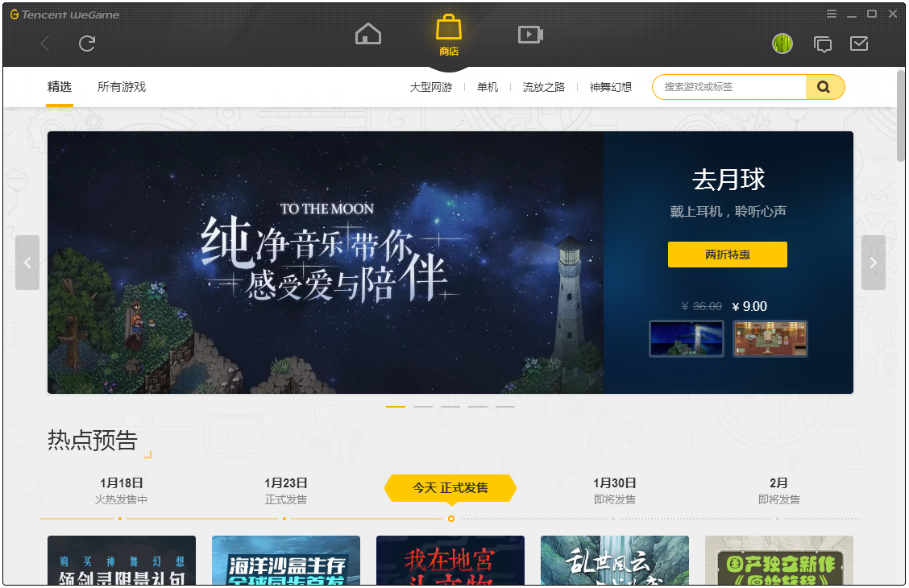Click the Tencent WeGame logo

(x=65, y=14)
